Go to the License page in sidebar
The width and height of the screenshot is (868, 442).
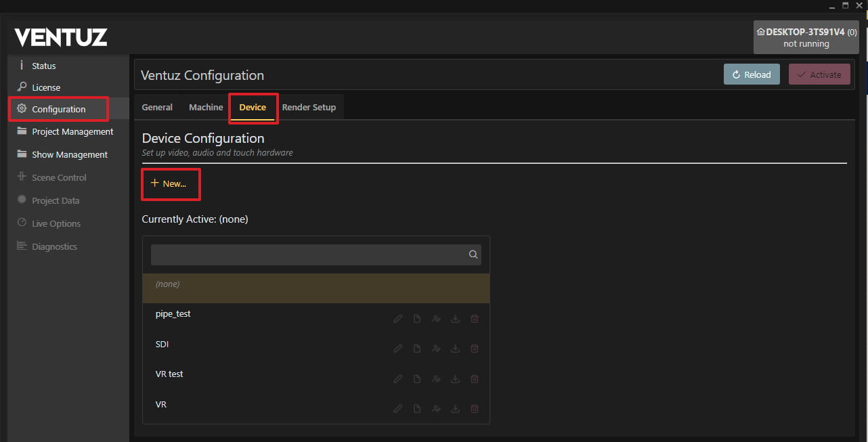46,87
